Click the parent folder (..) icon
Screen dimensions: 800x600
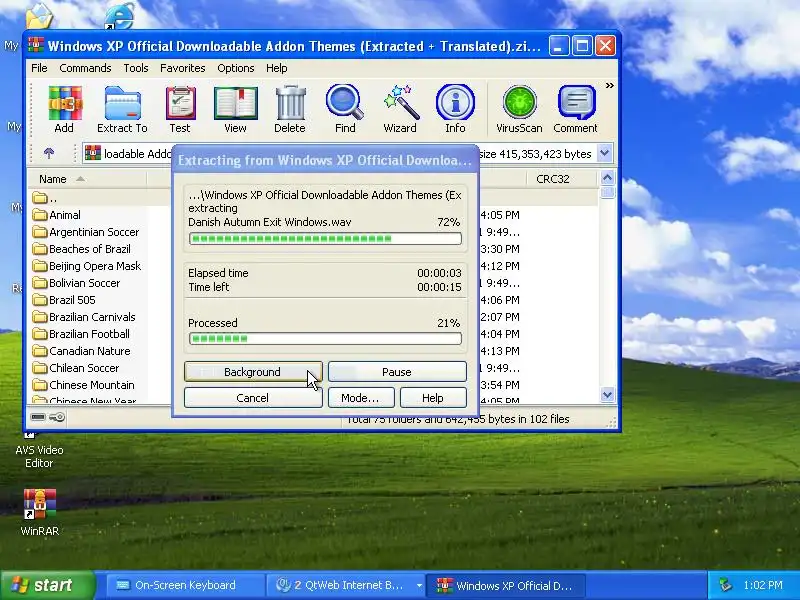pyautogui.click(x=39, y=197)
